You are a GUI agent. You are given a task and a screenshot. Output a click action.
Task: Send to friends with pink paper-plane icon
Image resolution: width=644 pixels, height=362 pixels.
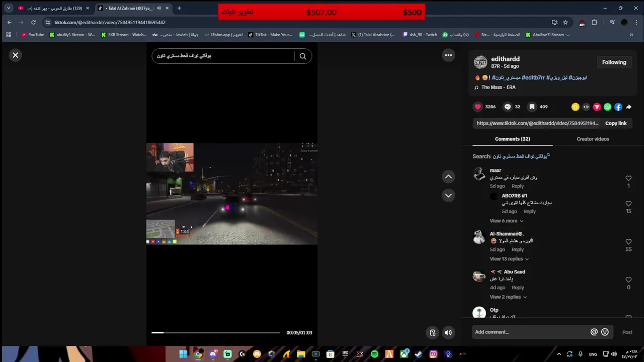tap(597, 107)
